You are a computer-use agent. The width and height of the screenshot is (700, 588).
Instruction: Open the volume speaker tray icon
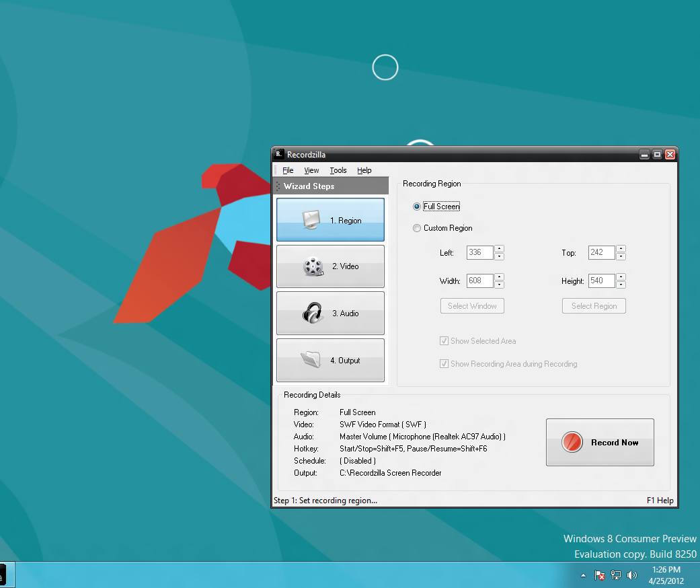(x=632, y=575)
